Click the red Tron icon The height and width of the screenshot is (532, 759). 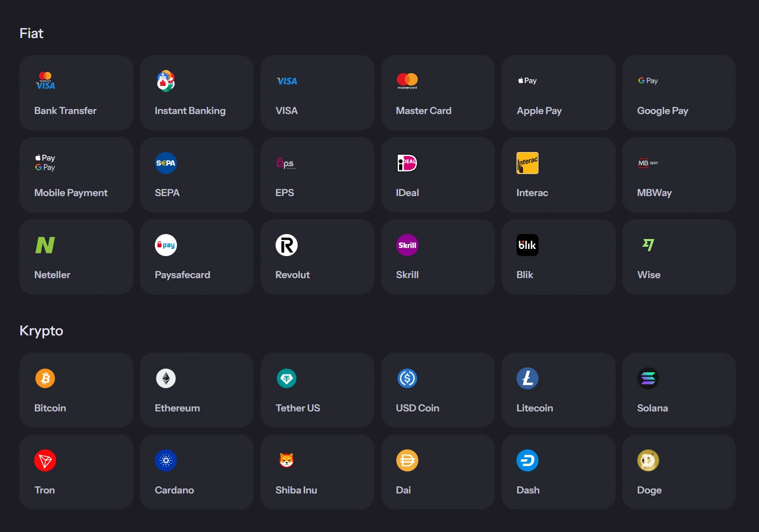45,460
